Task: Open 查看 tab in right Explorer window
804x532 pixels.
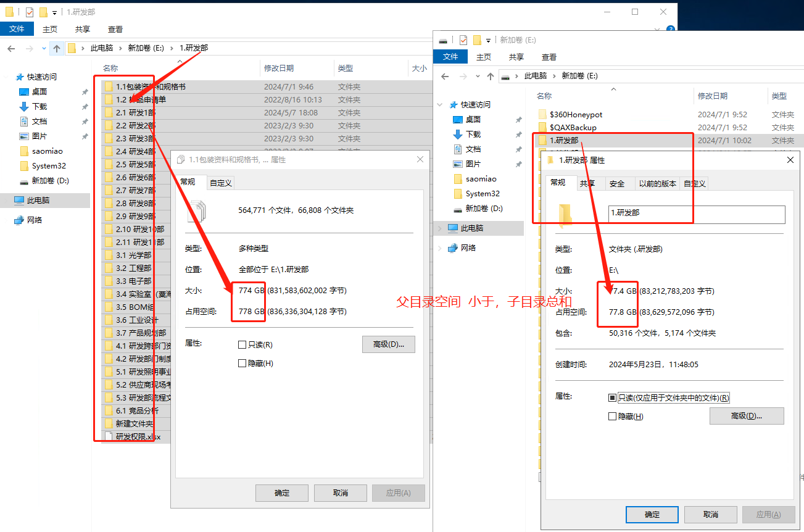Action: coord(549,57)
